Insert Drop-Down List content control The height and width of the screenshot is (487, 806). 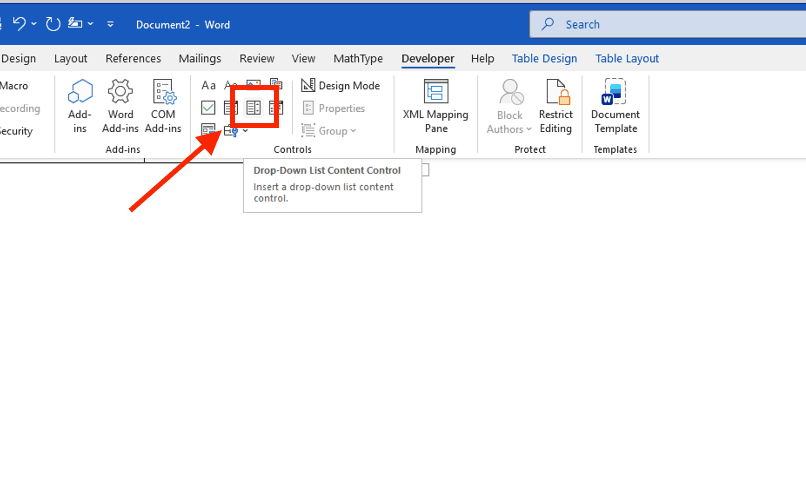[253, 108]
